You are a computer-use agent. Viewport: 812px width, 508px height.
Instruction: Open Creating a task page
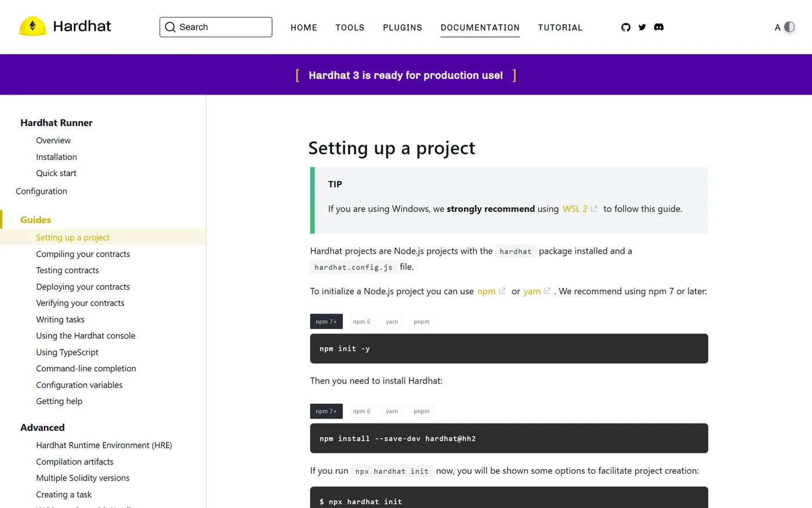tap(64, 495)
